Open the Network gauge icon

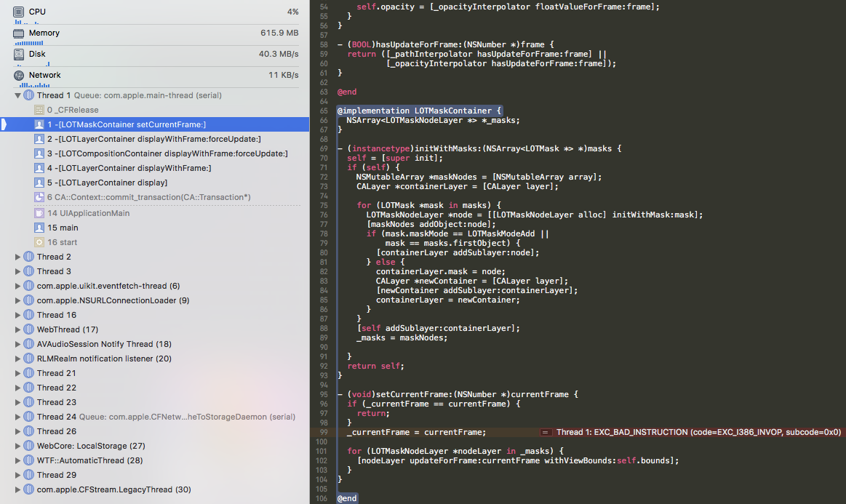click(x=18, y=75)
